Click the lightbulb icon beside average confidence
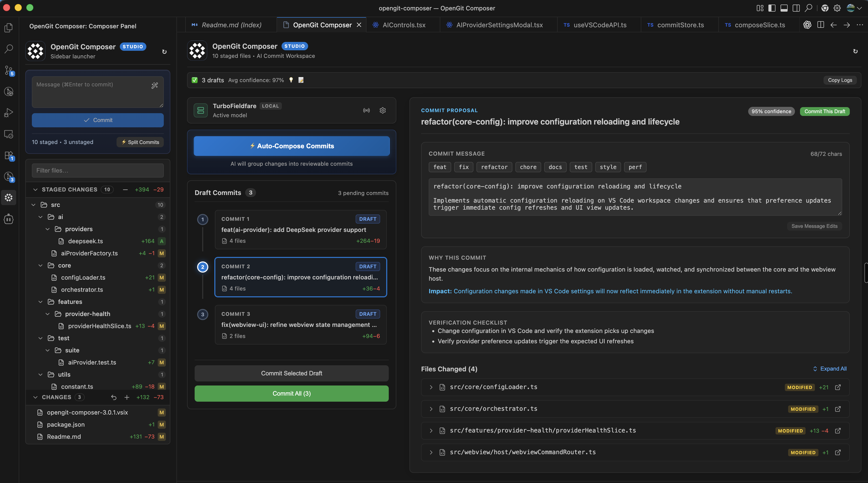This screenshot has width=868, height=483. pyautogui.click(x=291, y=80)
